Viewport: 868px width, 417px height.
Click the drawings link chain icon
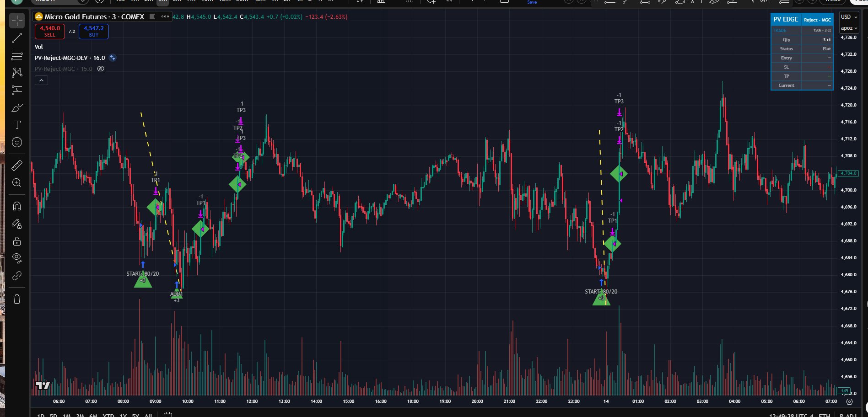(17, 276)
